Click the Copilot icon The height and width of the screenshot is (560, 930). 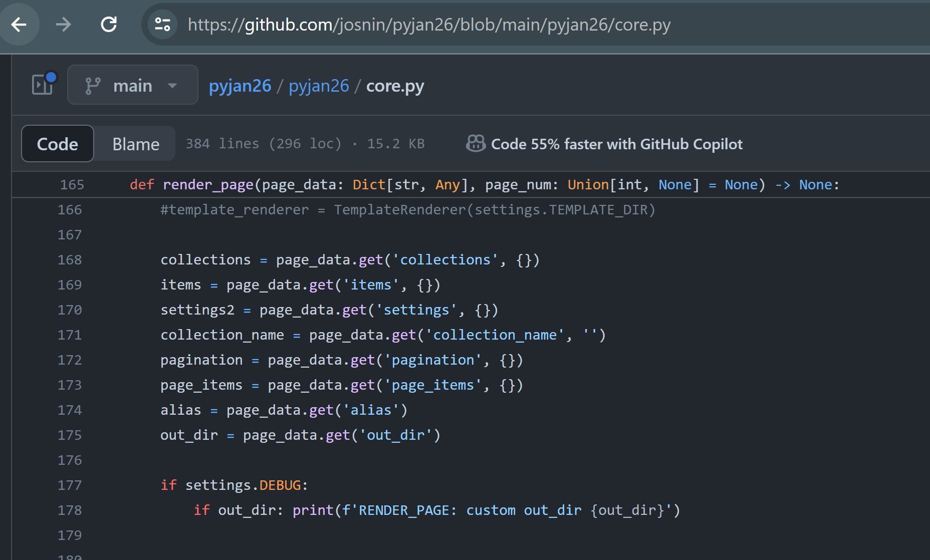pos(476,143)
